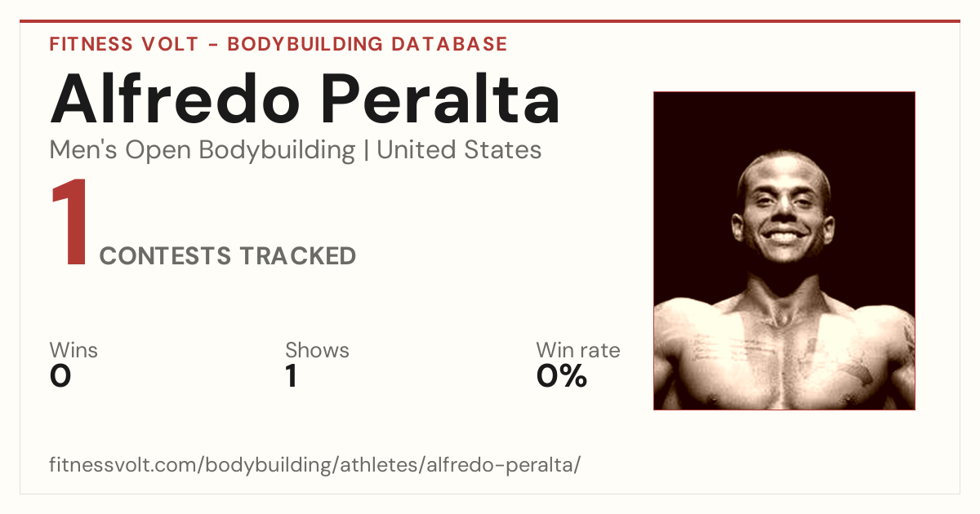
Task: Click the word Database in the header
Action: 449,44
